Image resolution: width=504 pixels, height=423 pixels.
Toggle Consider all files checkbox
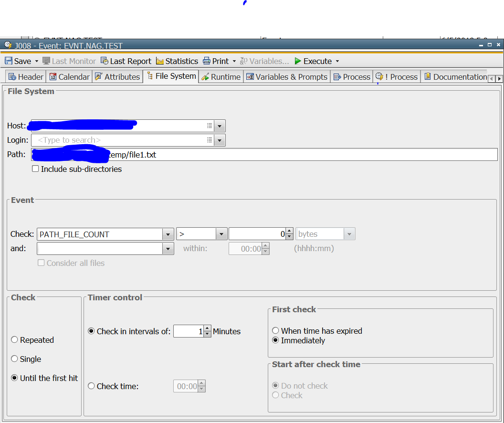[x=41, y=263]
